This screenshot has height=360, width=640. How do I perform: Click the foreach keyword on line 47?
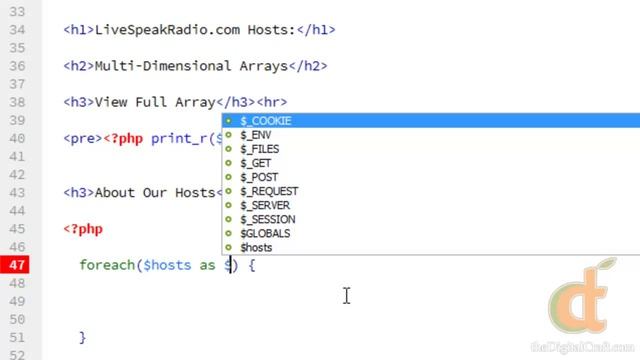(x=107, y=265)
